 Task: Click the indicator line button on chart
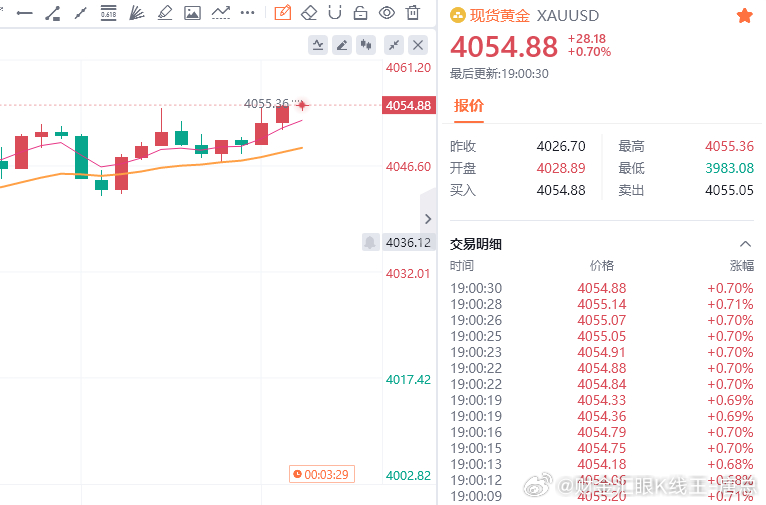coord(318,45)
